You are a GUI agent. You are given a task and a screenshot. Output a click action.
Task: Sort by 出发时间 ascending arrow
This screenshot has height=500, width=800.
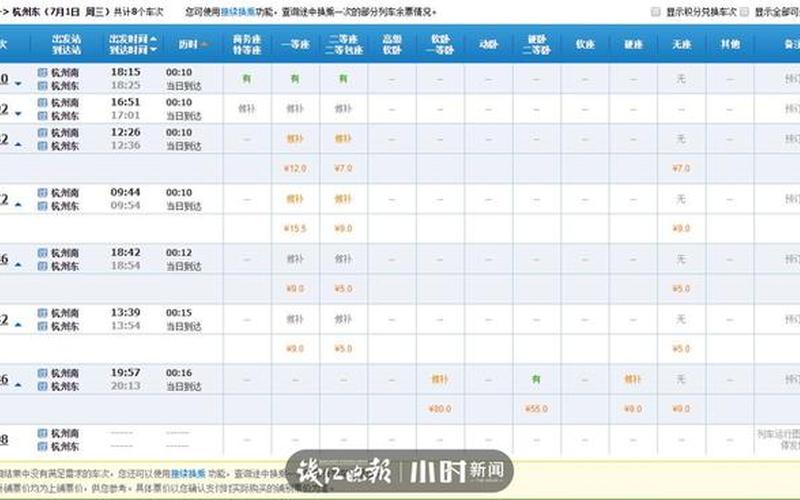click(x=154, y=39)
